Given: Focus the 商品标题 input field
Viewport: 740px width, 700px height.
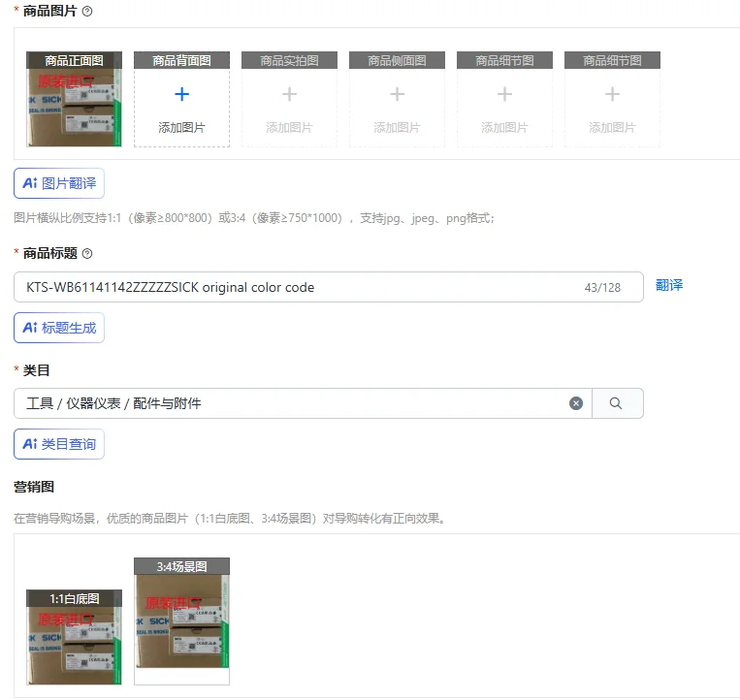Looking at the screenshot, I should point(329,287).
